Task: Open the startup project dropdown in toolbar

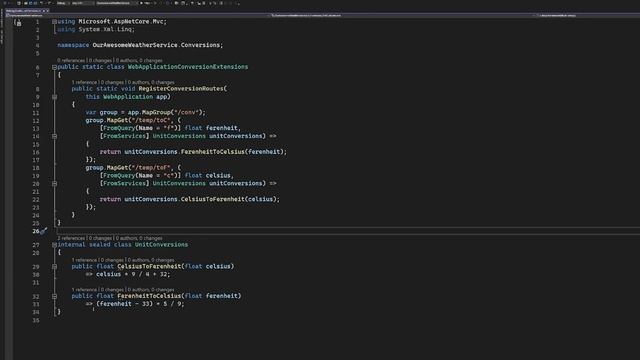Action: pos(116,3)
